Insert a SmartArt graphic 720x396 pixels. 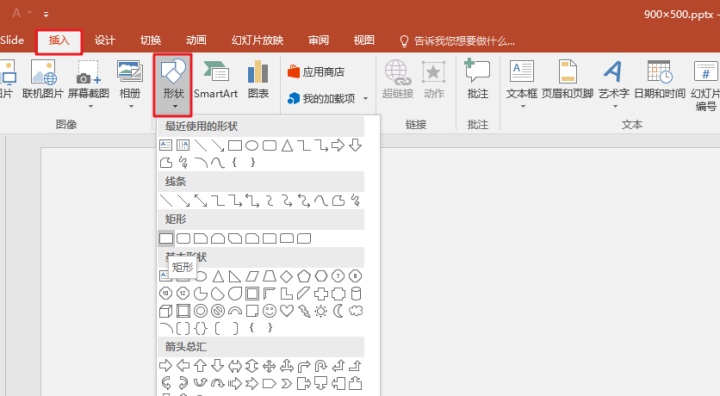click(x=216, y=80)
